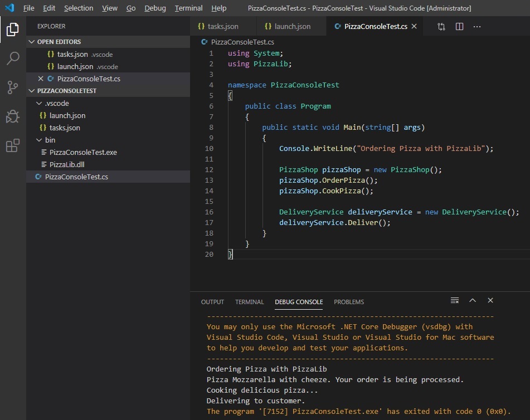Click PizzaConsoleTest.cs in the breadcrumb bar
The height and width of the screenshot is (420, 530).
[x=242, y=42]
